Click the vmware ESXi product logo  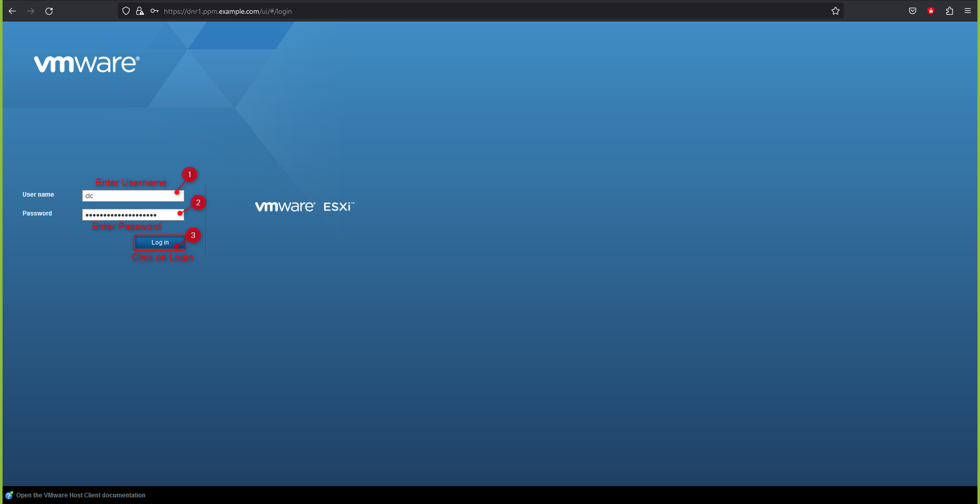305,206
